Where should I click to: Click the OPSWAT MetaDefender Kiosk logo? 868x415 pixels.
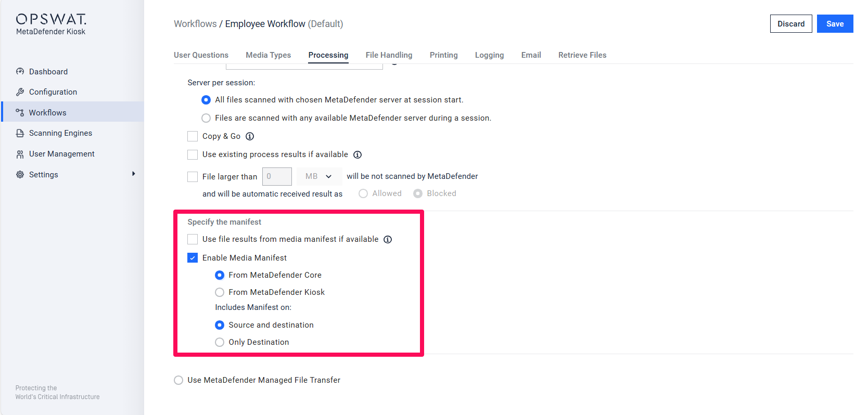(51, 24)
